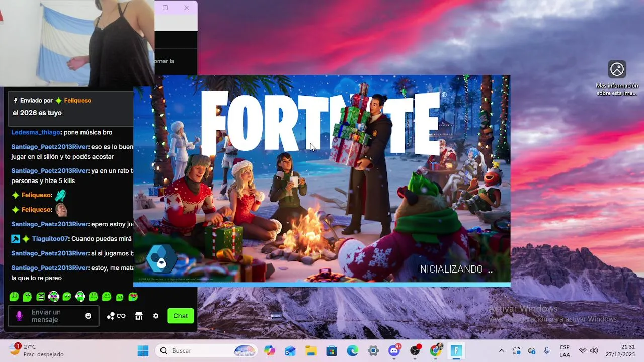Maximize the background window behind webcam
Viewport: 644px width, 362px height.
tap(165, 8)
